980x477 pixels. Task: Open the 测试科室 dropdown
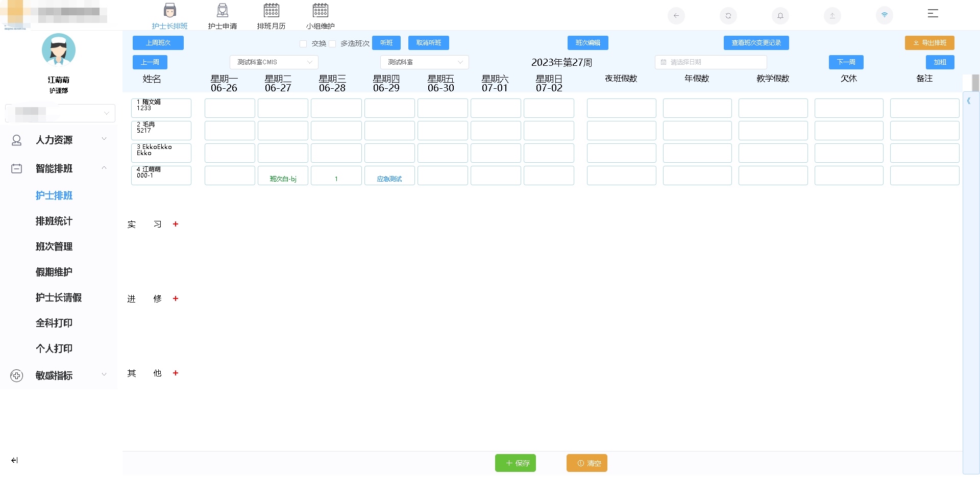tap(425, 62)
